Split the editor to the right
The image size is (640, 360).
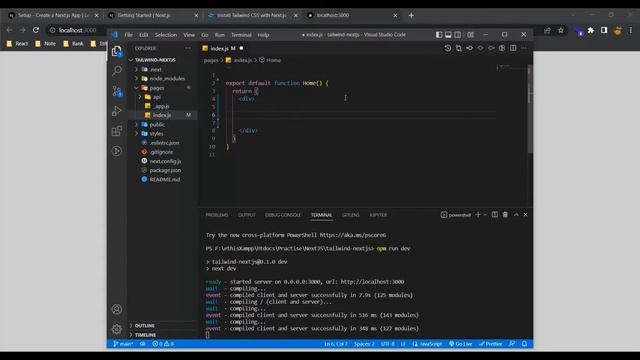[x=513, y=48]
